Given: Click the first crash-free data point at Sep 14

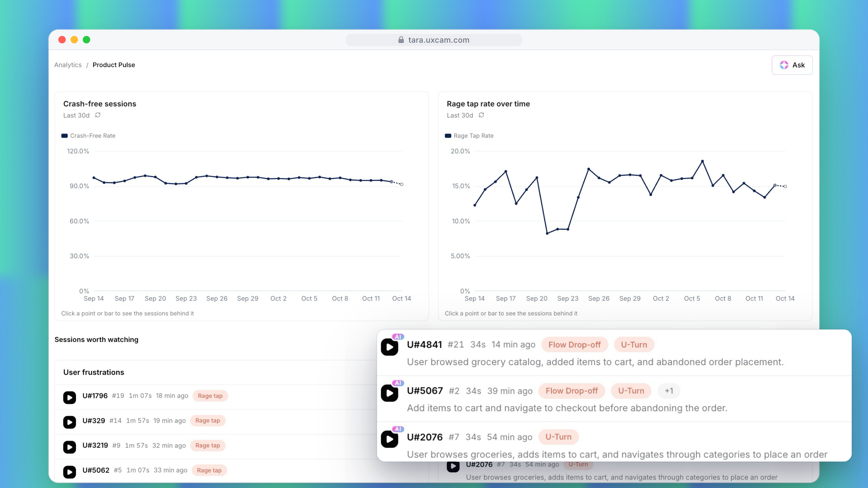Looking at the screenshot, I should (x=94, y=178).
